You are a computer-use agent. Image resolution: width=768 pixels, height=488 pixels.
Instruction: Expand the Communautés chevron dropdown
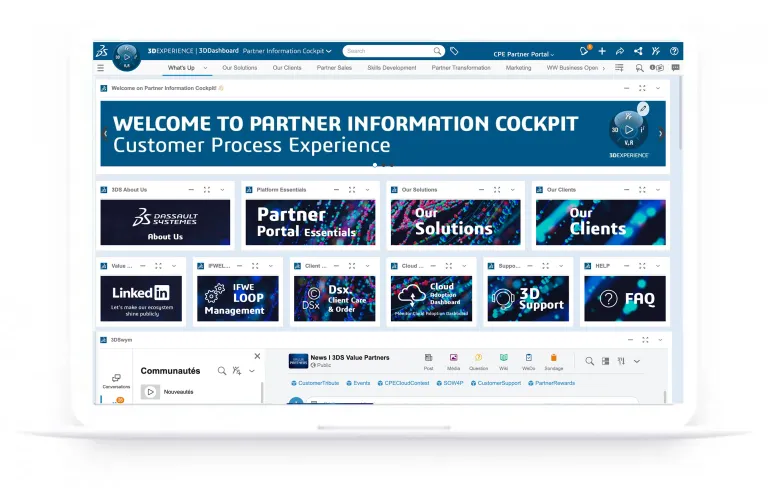(x=252, y=371)
